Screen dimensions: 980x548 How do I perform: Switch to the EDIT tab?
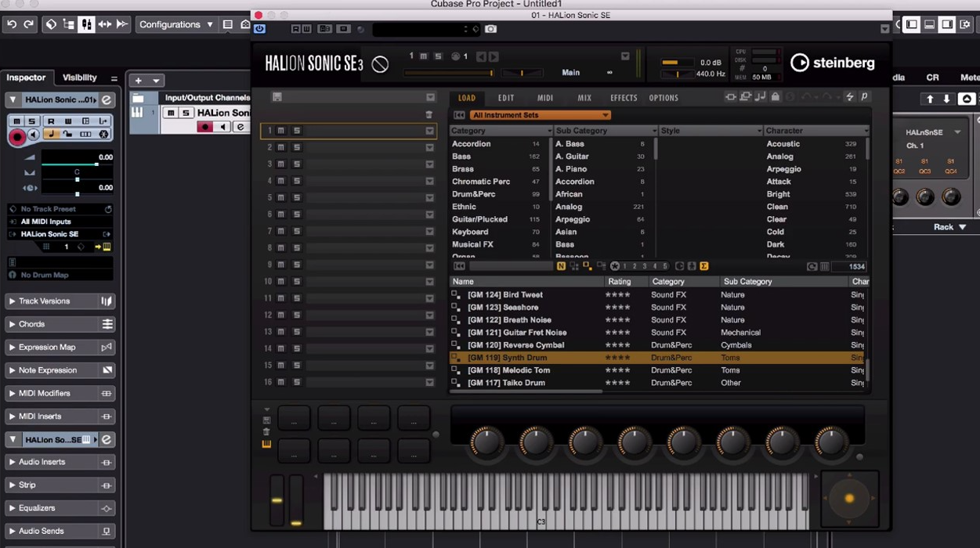pyautogui.click(x=506, y=98)
